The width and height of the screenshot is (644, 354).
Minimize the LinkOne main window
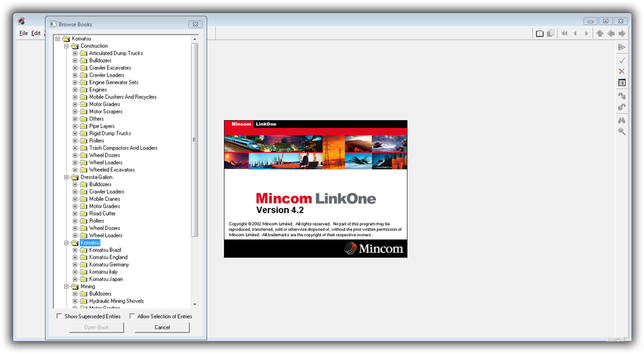tap(591, 21)
